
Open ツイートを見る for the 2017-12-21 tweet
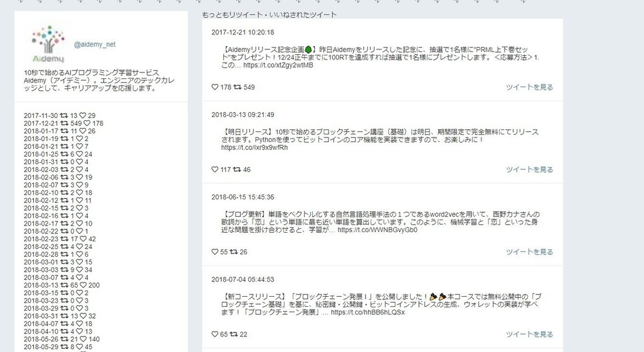click(529, 87)
